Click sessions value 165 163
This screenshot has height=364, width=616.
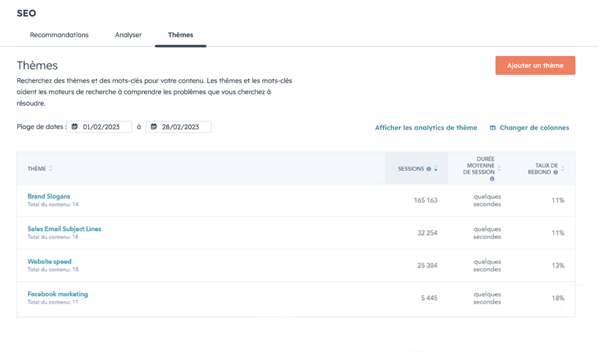(426, 200)
